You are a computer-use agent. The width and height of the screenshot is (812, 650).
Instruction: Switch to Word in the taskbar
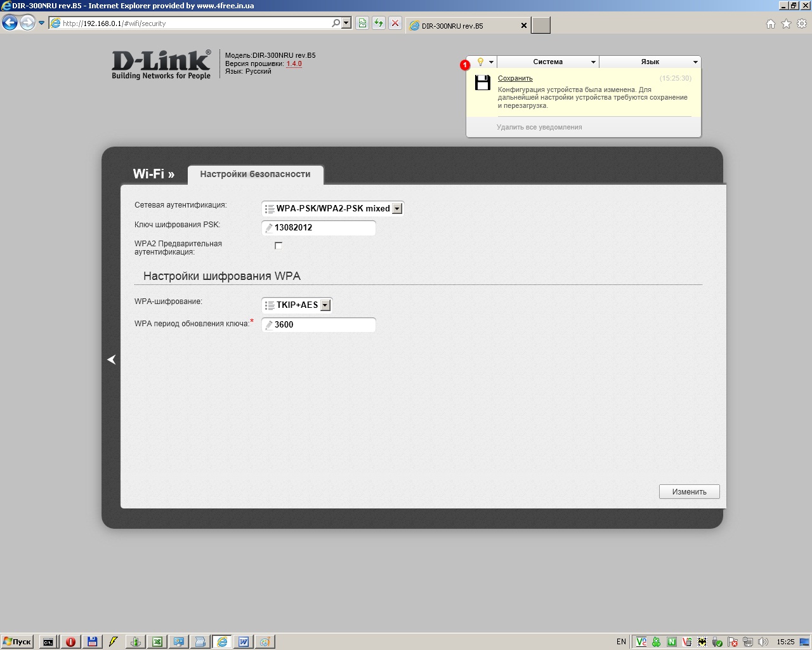(x=244, y=642)
